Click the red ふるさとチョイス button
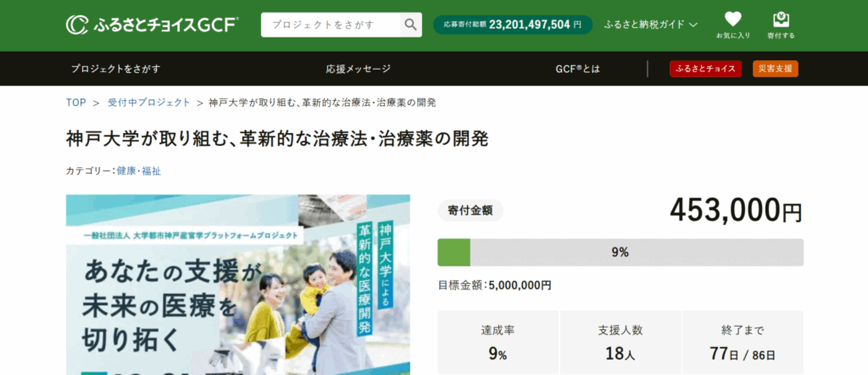Screen dimensions: 868x375 coord(705,69)
